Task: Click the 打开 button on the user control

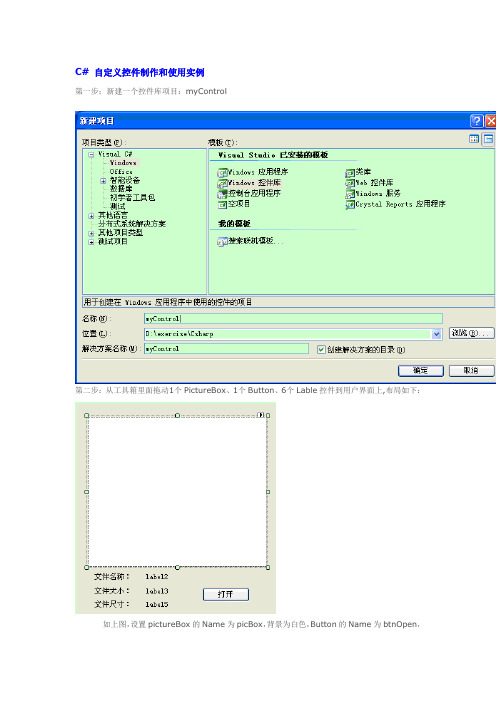Action: click(x=226, y=594)
